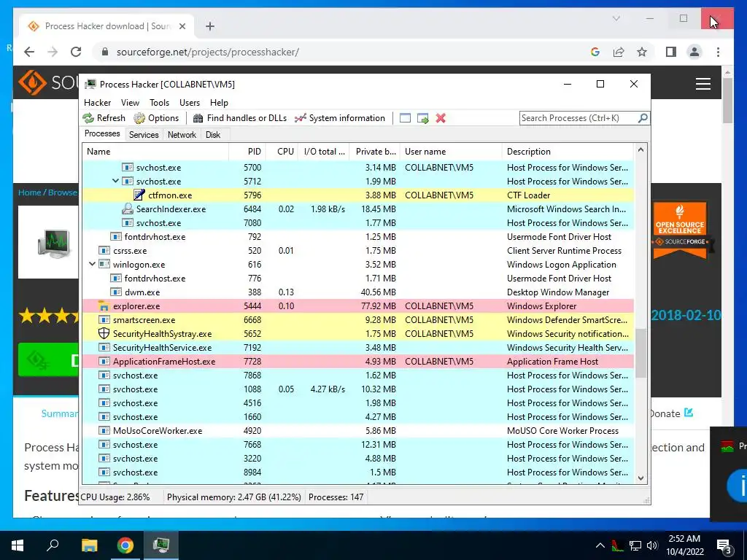Select the ctfmon.exe pencil icon
Image resolution: width=747 pixels, height=560 pixels.
click(x=139, y=195)
